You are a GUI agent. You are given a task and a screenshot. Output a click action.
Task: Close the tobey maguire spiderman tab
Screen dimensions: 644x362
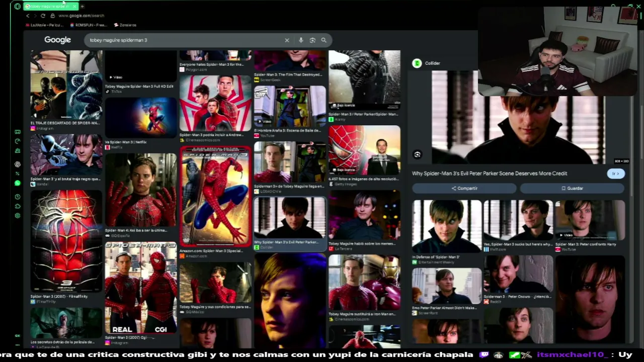(74, 7)
